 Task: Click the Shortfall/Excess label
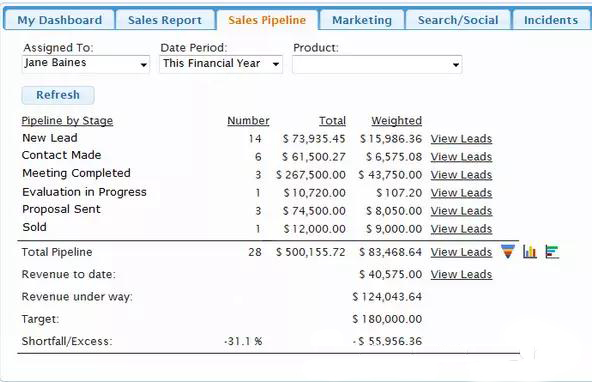pos(67,341)
